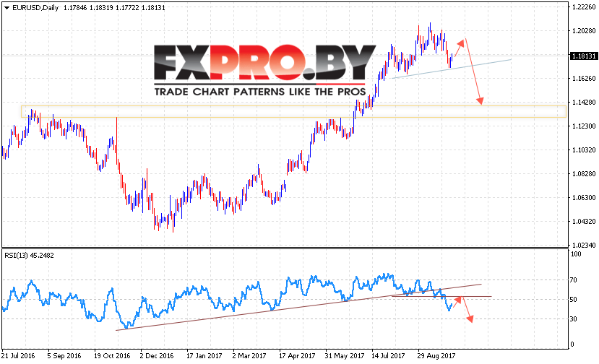The image size is (599, 364).
Task: Select the 1.12300 price scale value
Action: pos(584,126)
